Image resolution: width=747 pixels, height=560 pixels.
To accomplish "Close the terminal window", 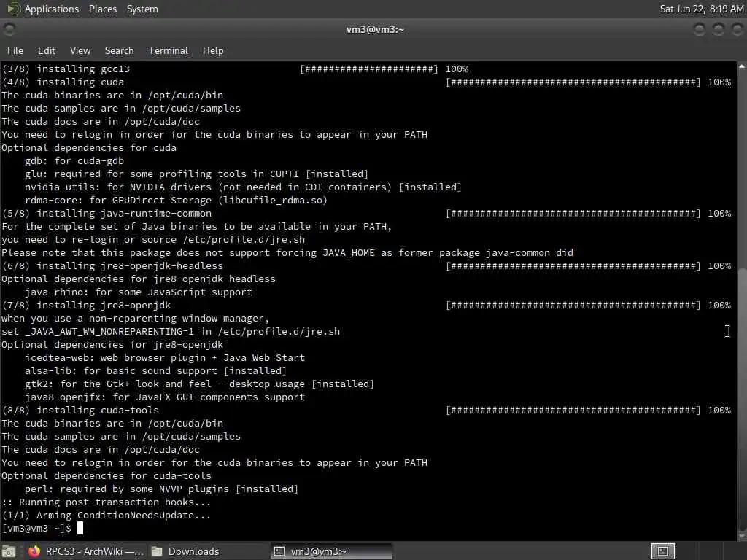I will tap(737, 29).
